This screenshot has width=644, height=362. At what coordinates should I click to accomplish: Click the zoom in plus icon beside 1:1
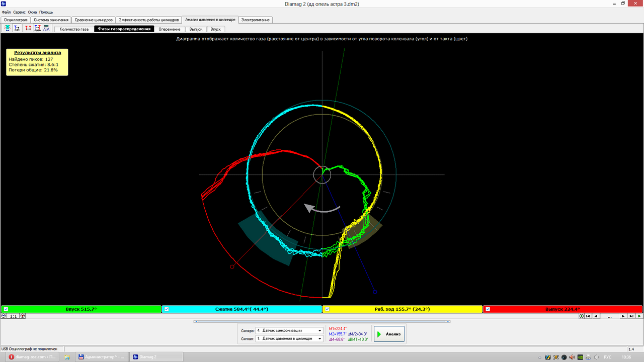click(x=23, y=316)
